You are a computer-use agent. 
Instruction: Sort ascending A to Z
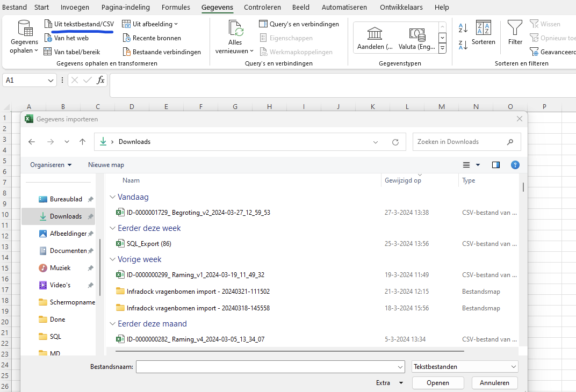pos(463,28)
